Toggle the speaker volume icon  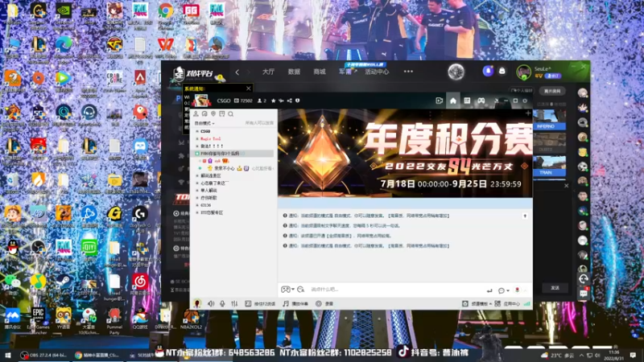pyautogui.click(x=211, y=303)
